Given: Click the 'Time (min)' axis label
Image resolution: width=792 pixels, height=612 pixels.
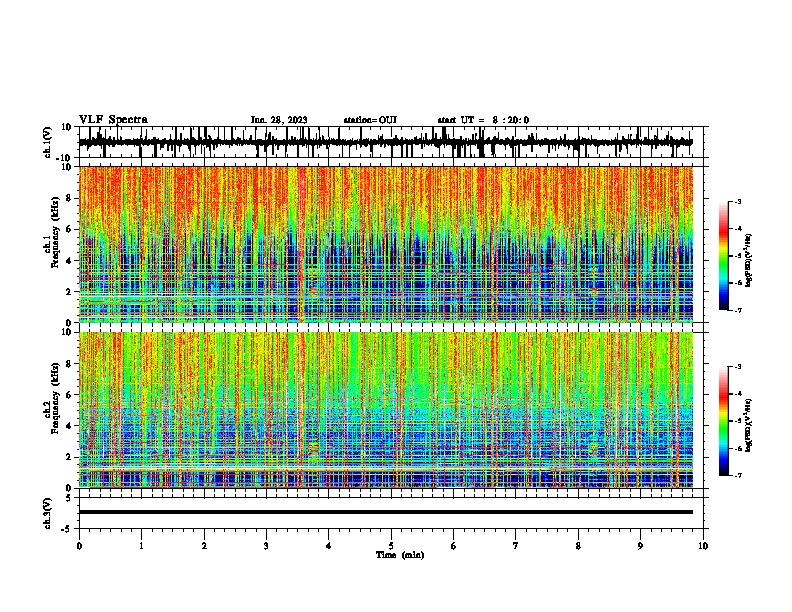Looking at the screenshot, I should [400, 555].
